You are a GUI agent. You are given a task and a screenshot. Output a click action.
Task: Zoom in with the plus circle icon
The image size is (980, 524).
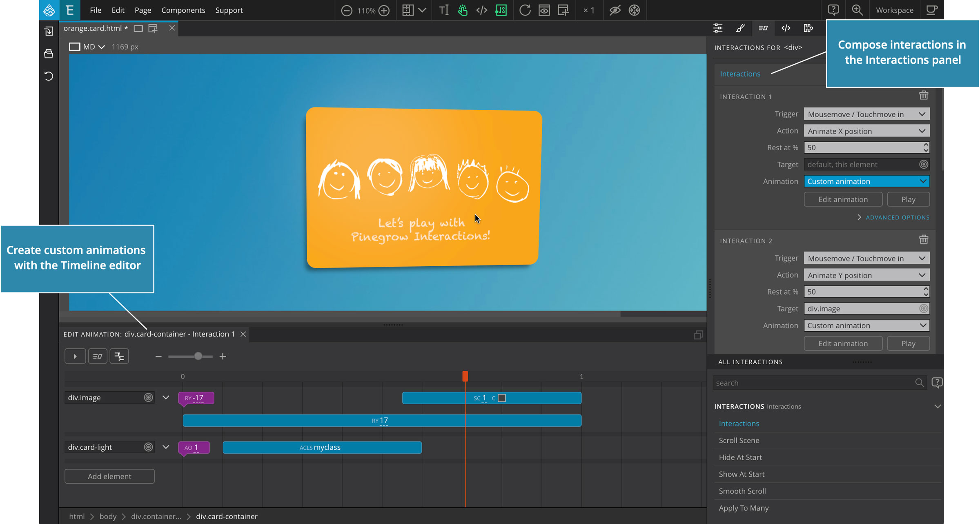(x=384, y=11)
